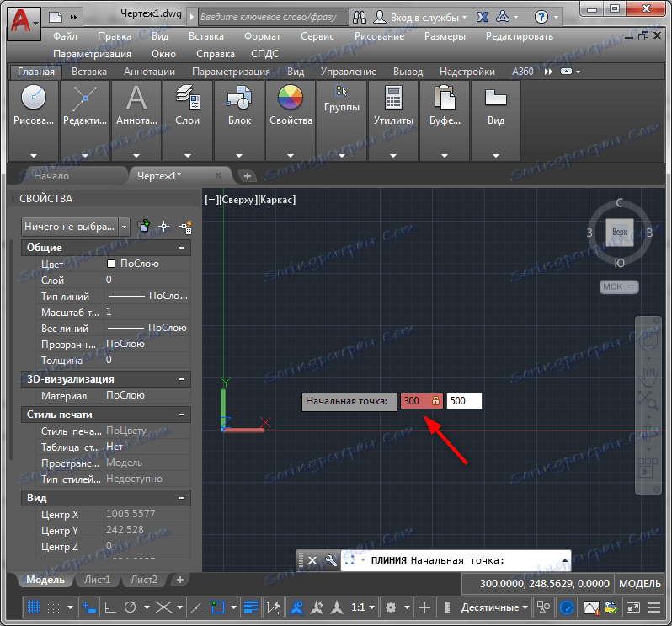The image size is (672, 626).
Task: Toggle Annotation visibility icon in status bar
Action: (x=296, y=607)
